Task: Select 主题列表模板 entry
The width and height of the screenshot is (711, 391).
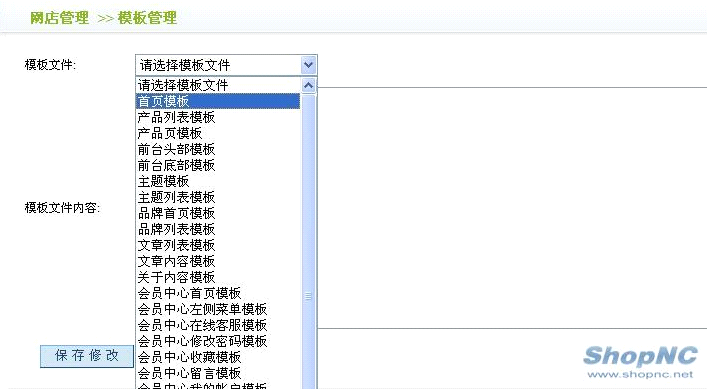Action: [x=218, y=197]
